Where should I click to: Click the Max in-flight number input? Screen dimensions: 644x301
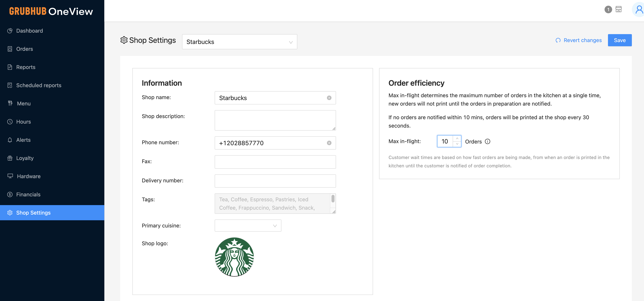point(445,141)
